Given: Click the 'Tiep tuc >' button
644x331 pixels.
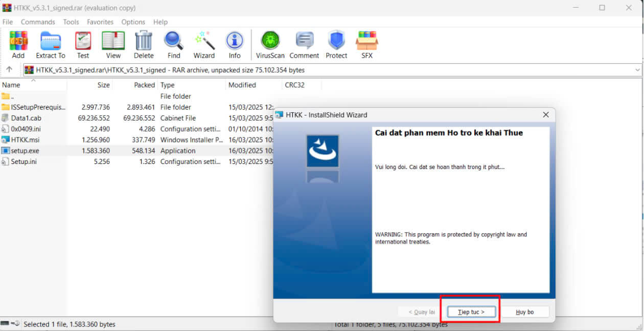Looking at the screenshot, I should pyautogui.click(x=471, y=312).
